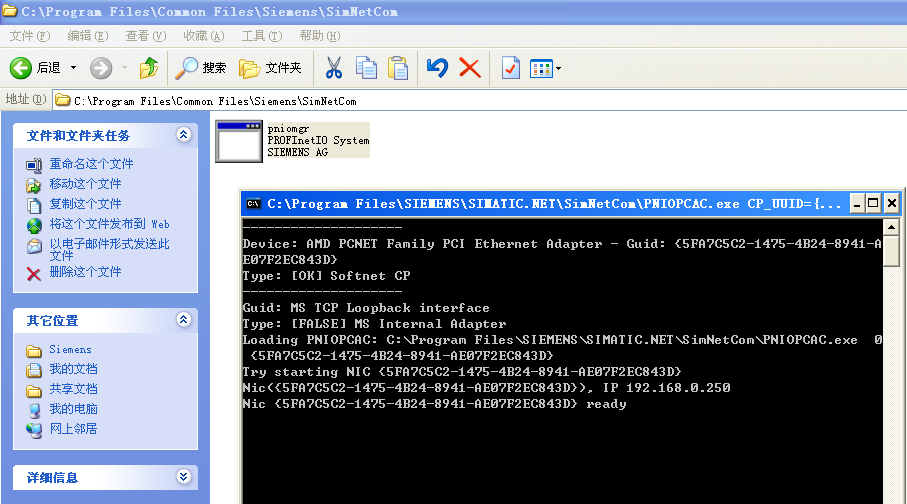This screenshot has width=907, height=504.
Task: Click the copy file task icon
Action: 34,205
